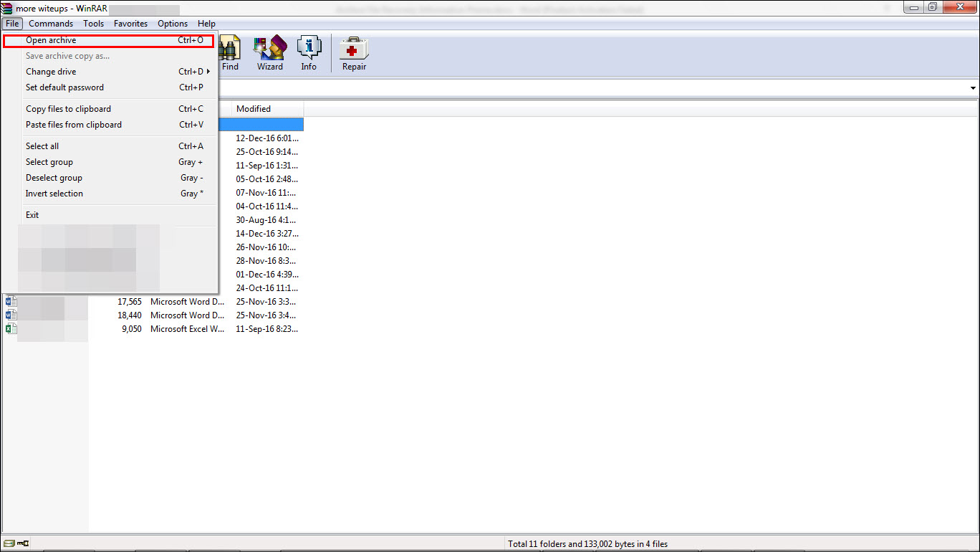The width and height of the screenshot is (980, 552).
Task: Click the 12-Dec-16 6:01 modified date
Action: [267, 138]
